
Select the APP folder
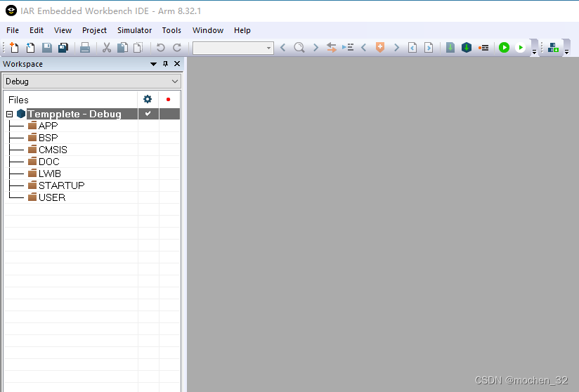48,126
